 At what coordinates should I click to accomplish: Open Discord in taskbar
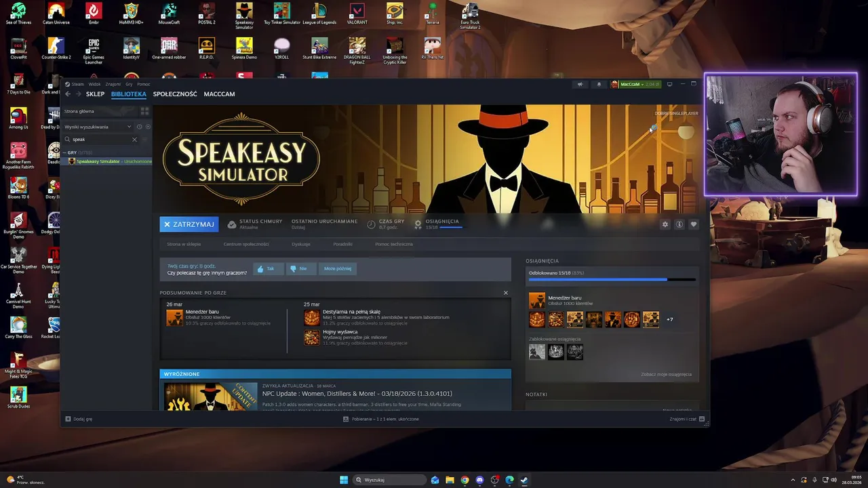(479, 480)
